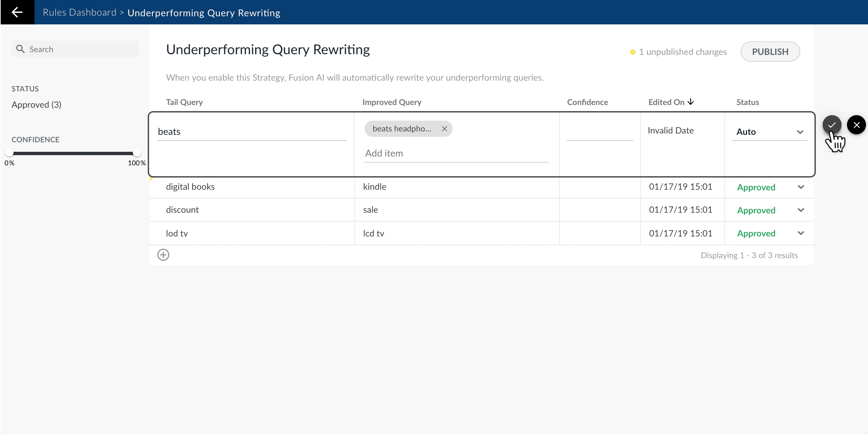Click the back arrow in the header
The width and height of the screenshot is (868, 435).
tap(17, 12)
